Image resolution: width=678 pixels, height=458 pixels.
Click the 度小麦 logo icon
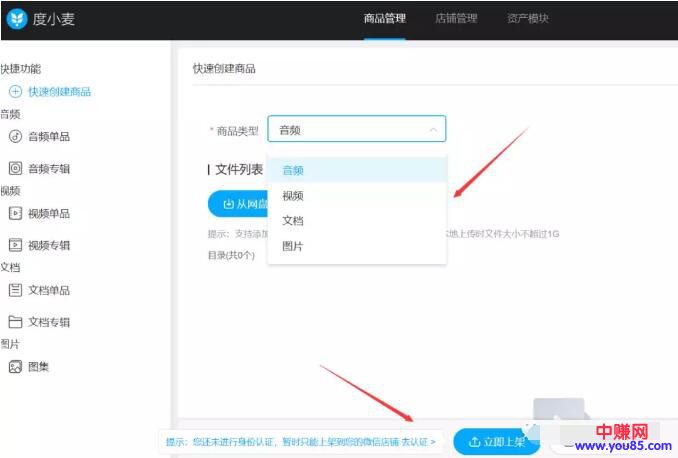pos(17,19)
